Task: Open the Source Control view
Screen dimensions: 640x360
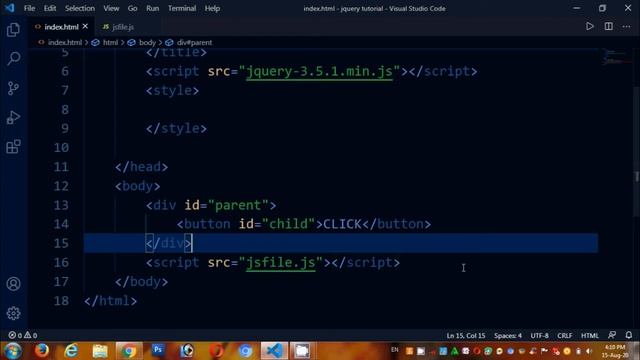Action: pos(13,88)
